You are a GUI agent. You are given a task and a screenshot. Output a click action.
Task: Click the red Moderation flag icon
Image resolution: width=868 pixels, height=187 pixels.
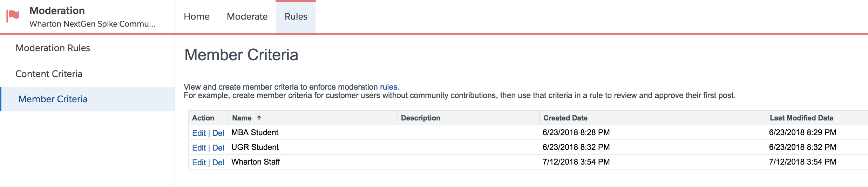(13, 16)
